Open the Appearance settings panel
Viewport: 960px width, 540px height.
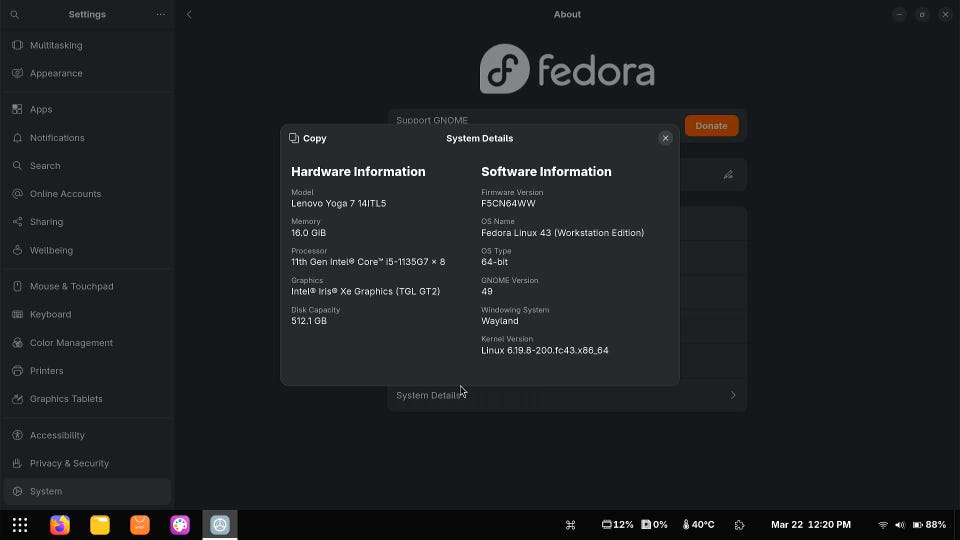(87, 73)
